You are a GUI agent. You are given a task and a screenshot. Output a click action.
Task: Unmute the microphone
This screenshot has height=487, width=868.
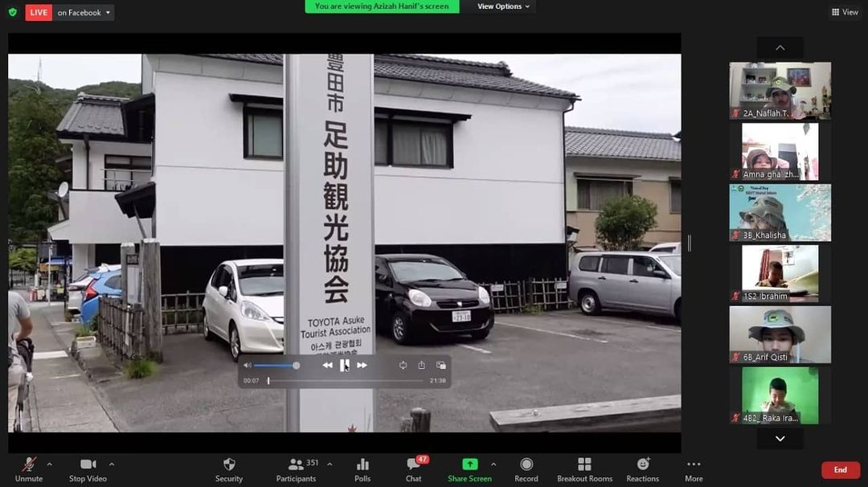[x=29, y=469]
